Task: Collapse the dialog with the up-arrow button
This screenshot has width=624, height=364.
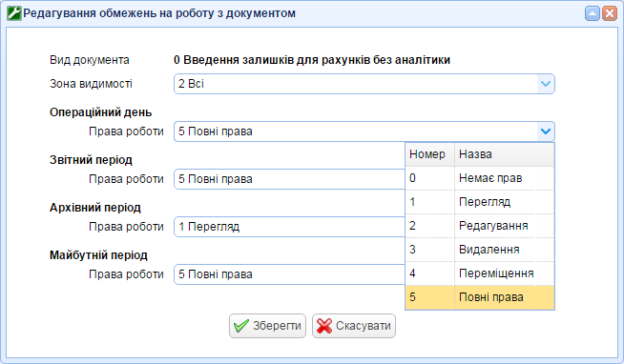Action: [593, 13]
